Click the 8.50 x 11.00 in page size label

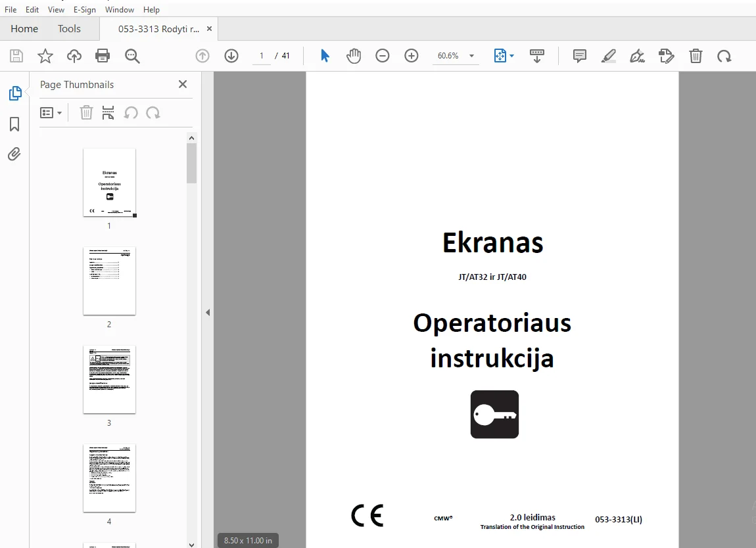[248, 541]
